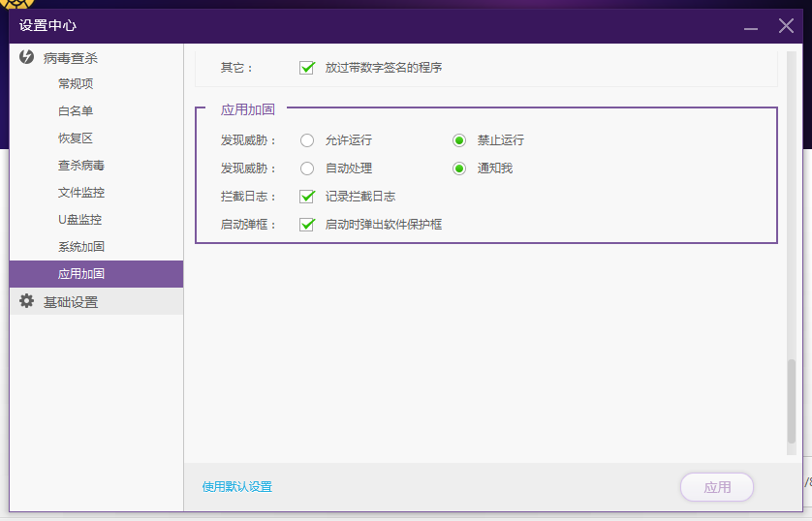
Task: Select 允许运行 radio option
Action: click(x=307, y=140)
